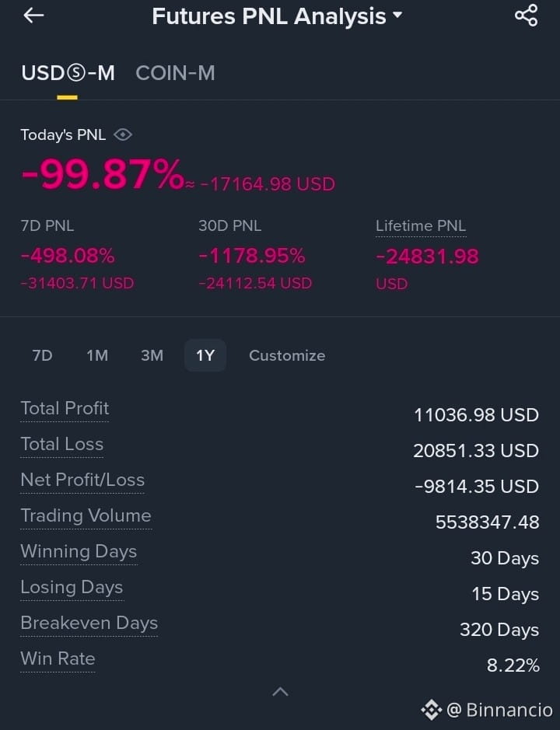Select the USDⓈ-M tab
Viewport: 560px width, 730px height.
point(68,73)
